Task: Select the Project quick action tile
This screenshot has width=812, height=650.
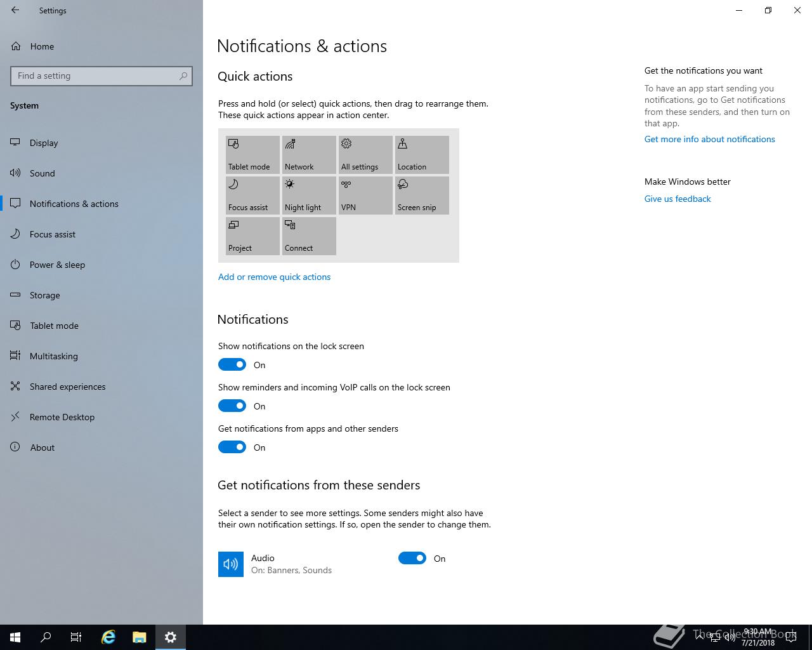Action: coord(252,235)
